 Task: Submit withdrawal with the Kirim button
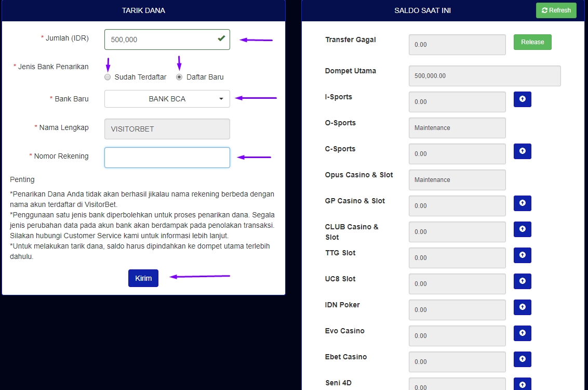pyautogui.click(x=143, y=278)
